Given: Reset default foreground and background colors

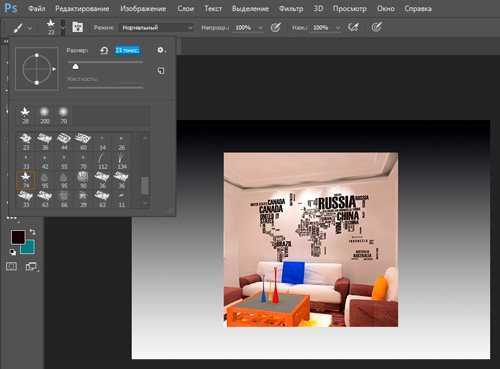Looking at the screenshot, I should tap(13, 252).
